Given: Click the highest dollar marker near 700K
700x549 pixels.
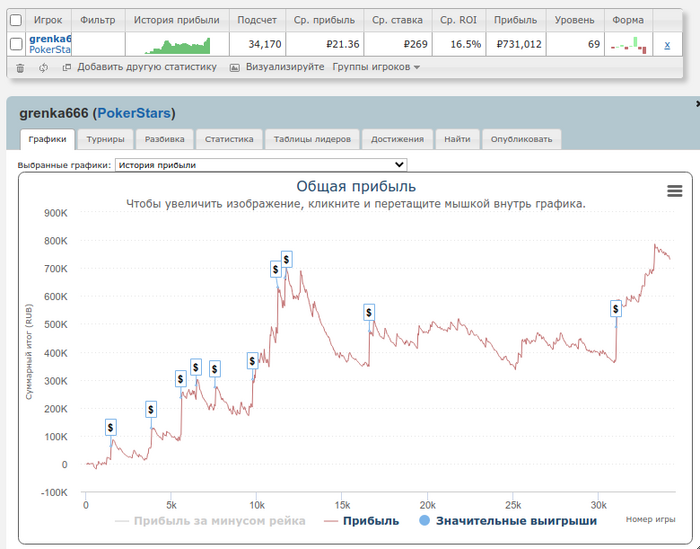Looking at the screenshot, I should click(x=287, y=259).
